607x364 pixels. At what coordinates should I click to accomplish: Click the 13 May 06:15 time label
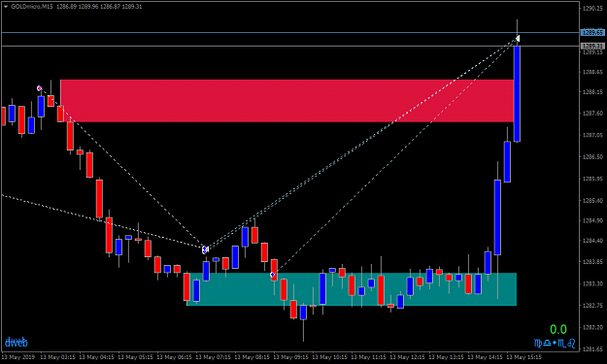[174, 357]
